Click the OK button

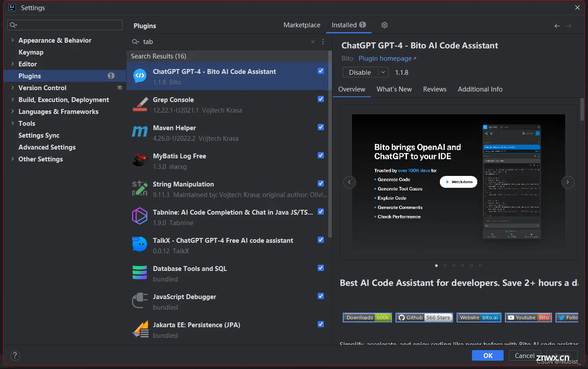(x=488, y=356)
